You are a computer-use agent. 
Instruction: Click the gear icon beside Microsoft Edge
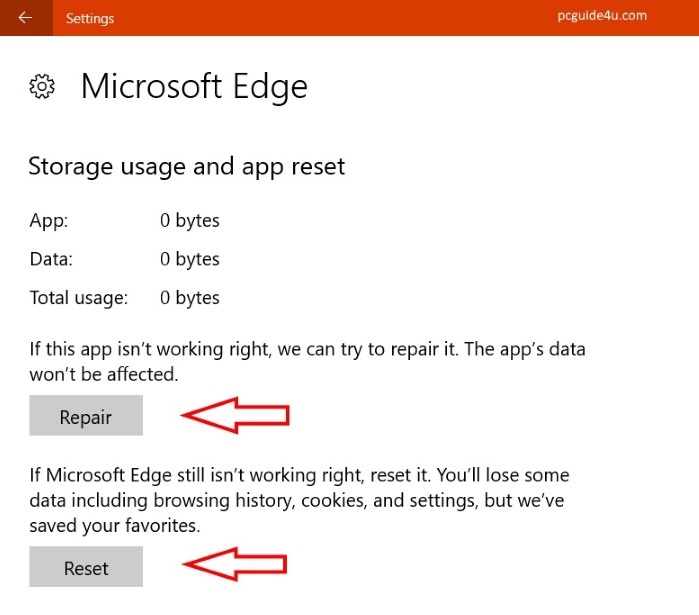42,87
